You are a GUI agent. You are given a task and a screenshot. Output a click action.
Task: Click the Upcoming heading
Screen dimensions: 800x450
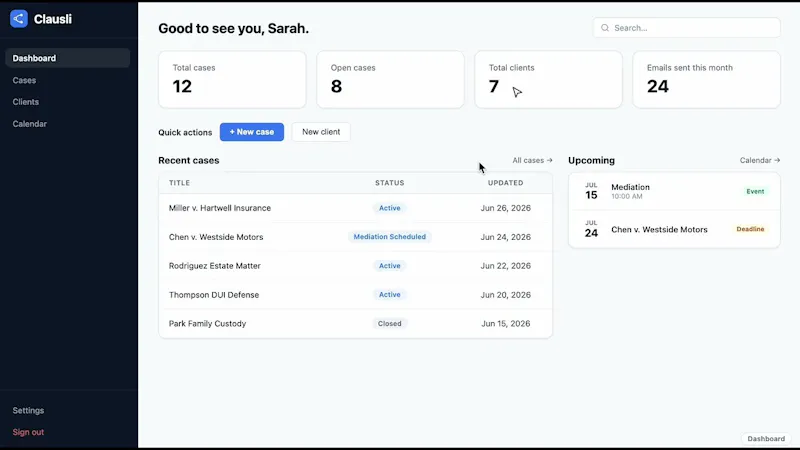point(591,160)
